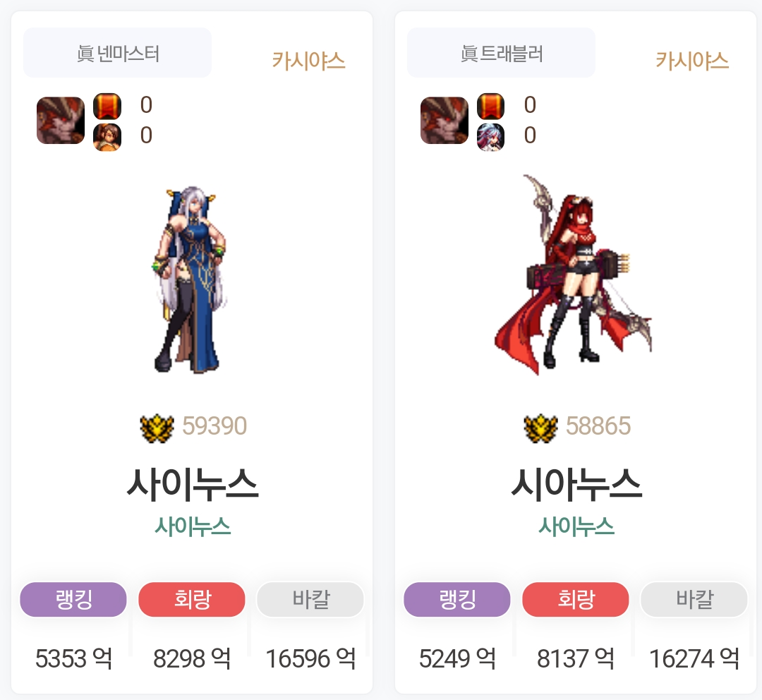Click the gold fame crest beside 59390

157,428
